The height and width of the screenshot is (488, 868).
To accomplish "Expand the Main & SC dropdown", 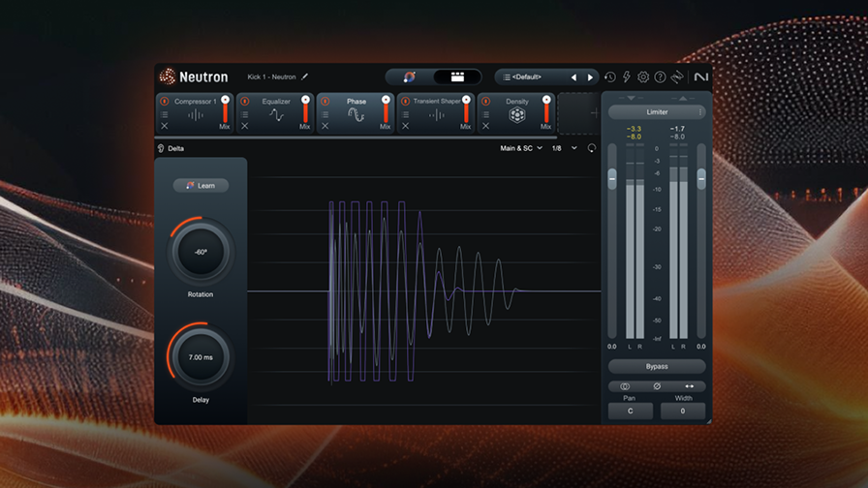I will point(521,148).
